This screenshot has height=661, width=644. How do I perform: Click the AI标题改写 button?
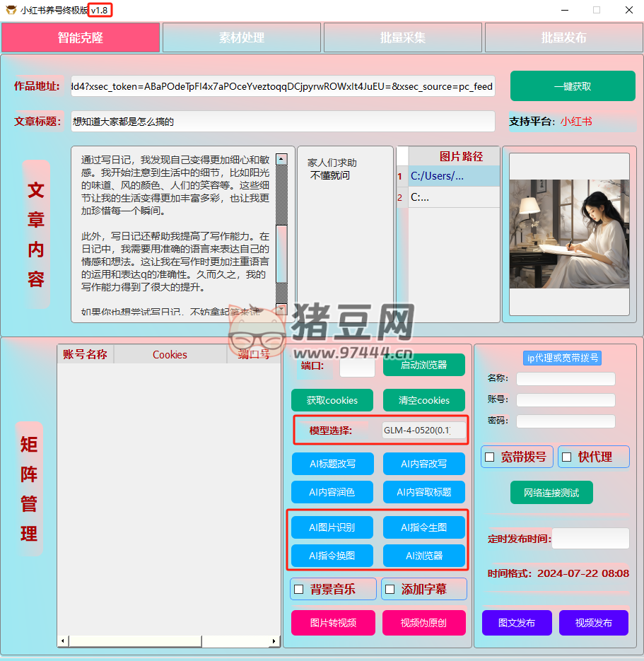pyautogui.click(x=332, y=464)
